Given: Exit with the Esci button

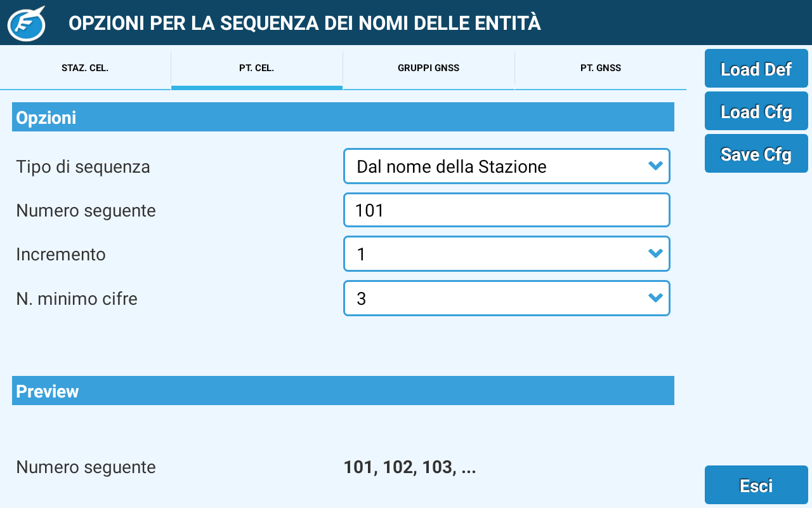Looking at the screenshot, I should point(756,486).
